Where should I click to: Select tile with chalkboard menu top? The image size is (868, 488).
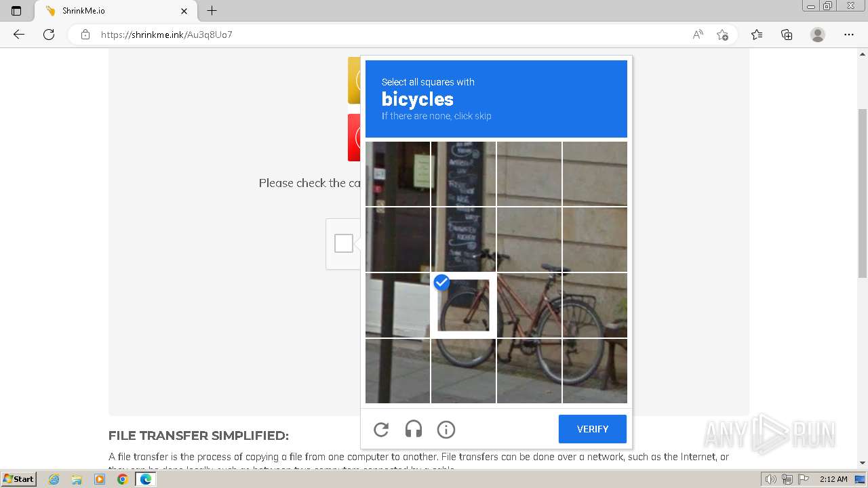coord(464,174)
